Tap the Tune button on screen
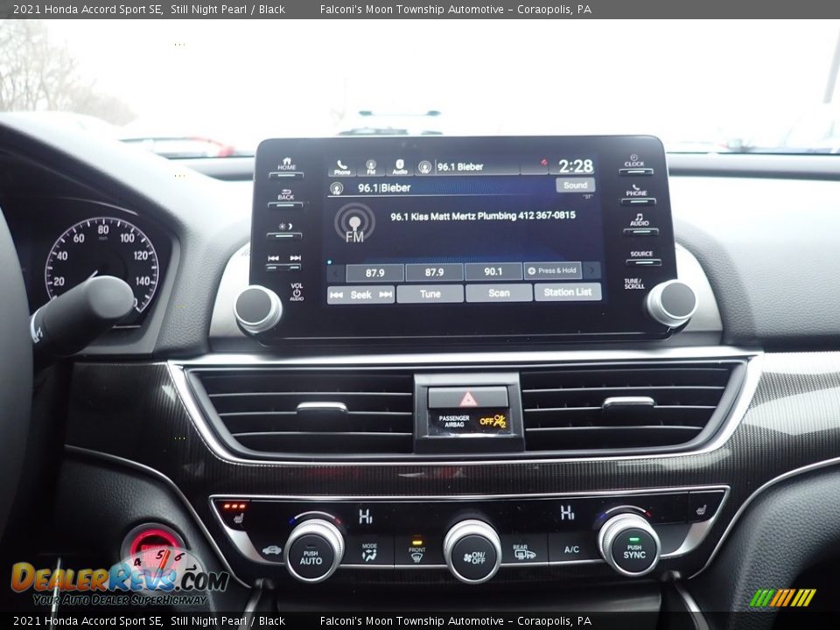This screenshot has height=630, width=840. pyautogui.click(x=430, y=294)
